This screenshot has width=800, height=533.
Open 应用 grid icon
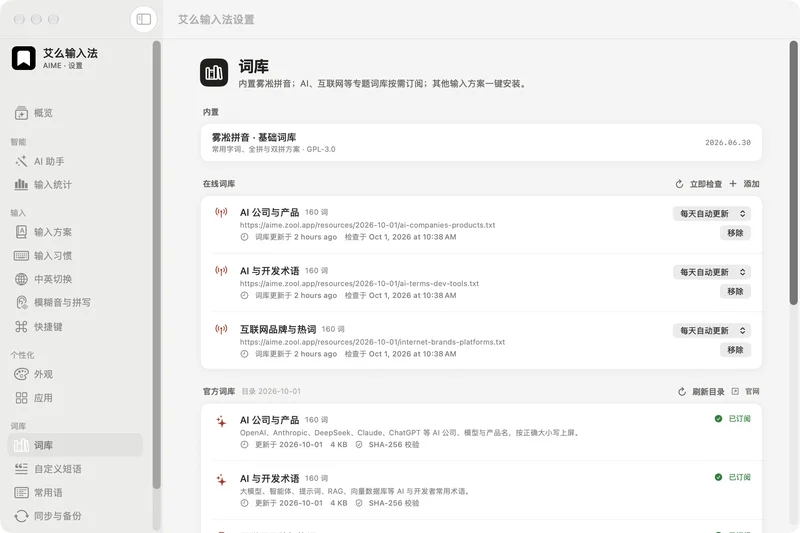21,398
